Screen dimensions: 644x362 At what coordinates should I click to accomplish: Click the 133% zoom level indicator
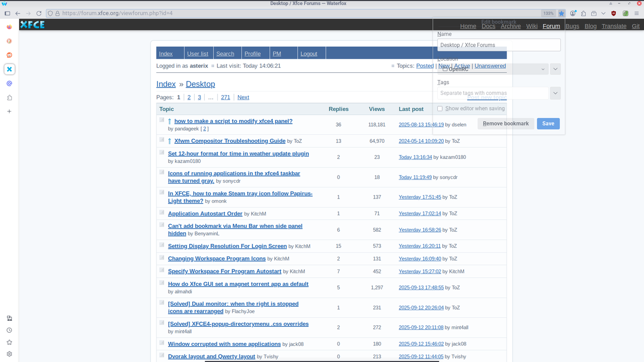[x=548, y=13]
